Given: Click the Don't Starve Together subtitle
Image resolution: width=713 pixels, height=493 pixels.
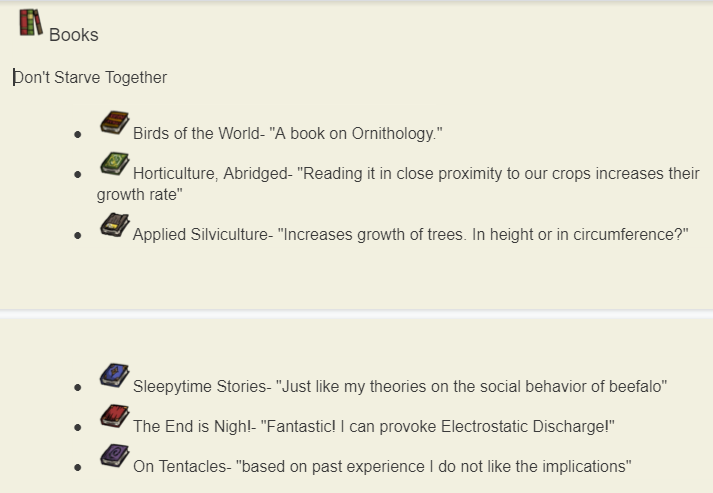Looking at the screenshot, I should pyautogui.click(x=90, y=78).
